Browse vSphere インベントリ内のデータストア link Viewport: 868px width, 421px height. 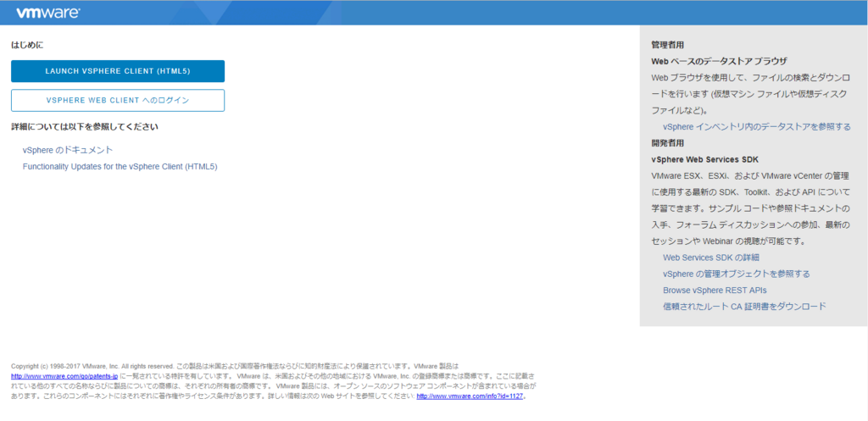coord(757,127)
